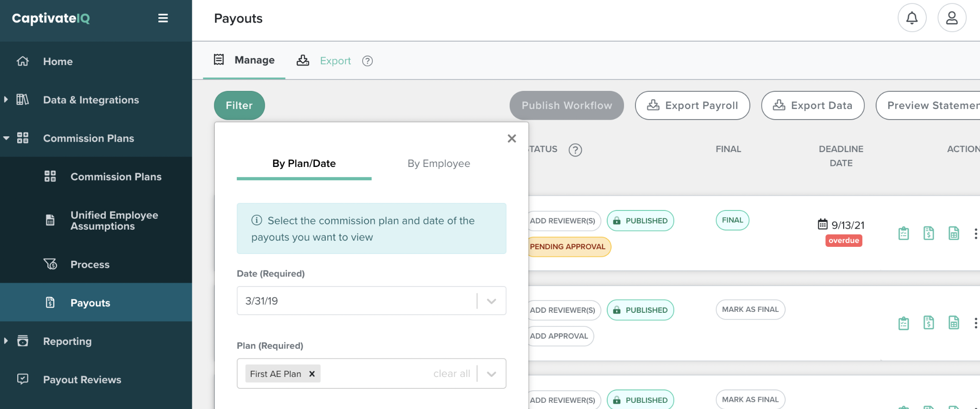Click help icon next to Export
Image resolution: width=980 pixels, height=409 pixels.
[x=367, y=61]
